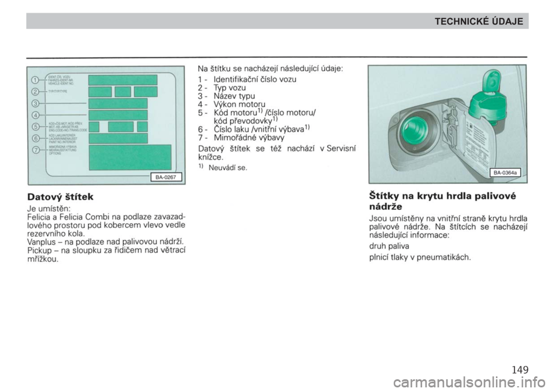
Task: Click the BA-0267 figure code
Action: 166,177
